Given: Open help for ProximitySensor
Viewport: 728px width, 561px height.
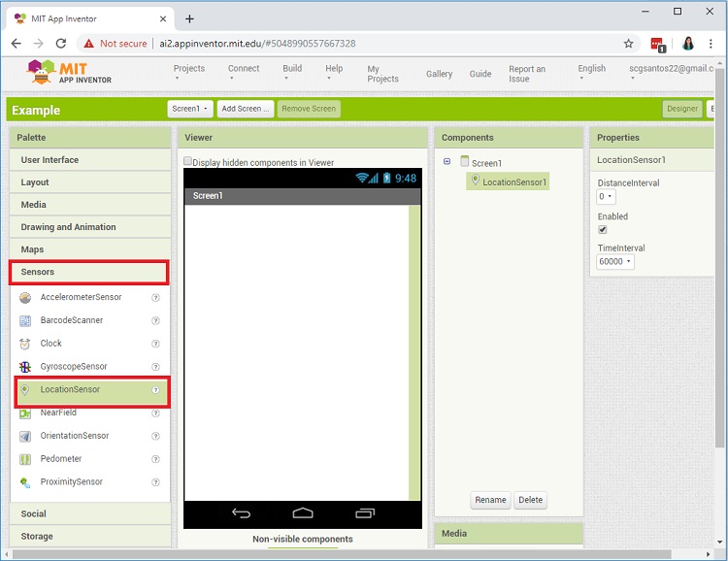Looking at the screenshot, I should pos(156,482).
